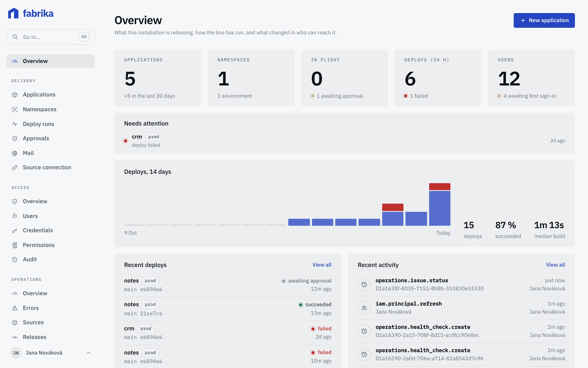Navigate to Permissions
This screenshot has width=588, height=368.
(x=51, y=245)
